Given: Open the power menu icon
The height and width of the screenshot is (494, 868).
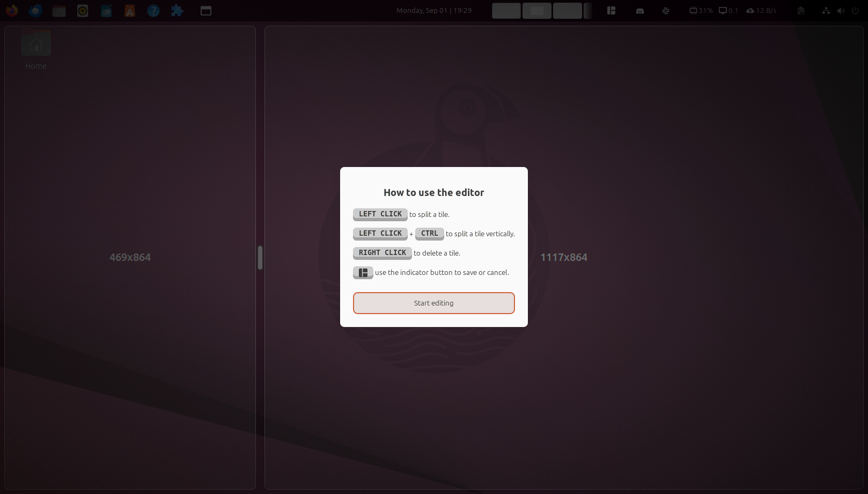Looking at the screenshot, I should tap(855, 10).
